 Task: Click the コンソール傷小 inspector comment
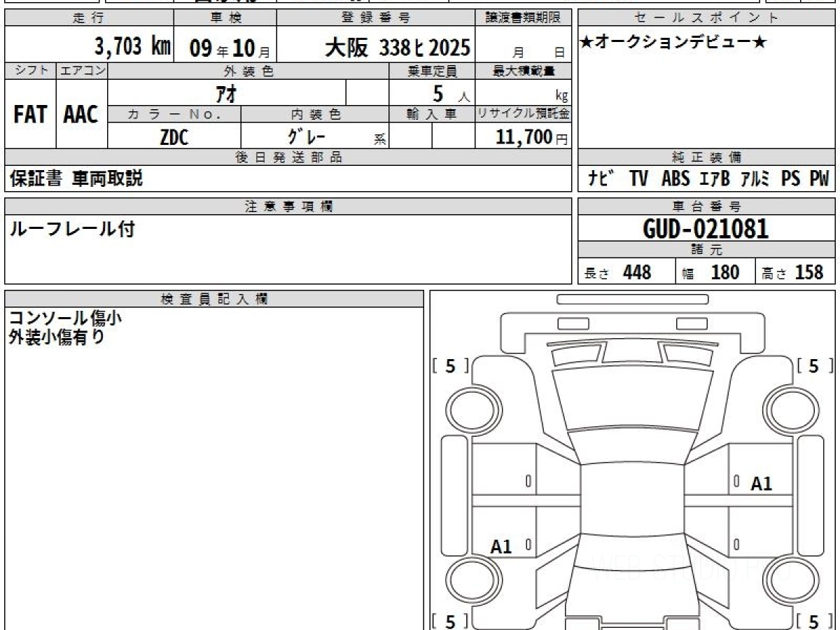click(x=65, y=318)
